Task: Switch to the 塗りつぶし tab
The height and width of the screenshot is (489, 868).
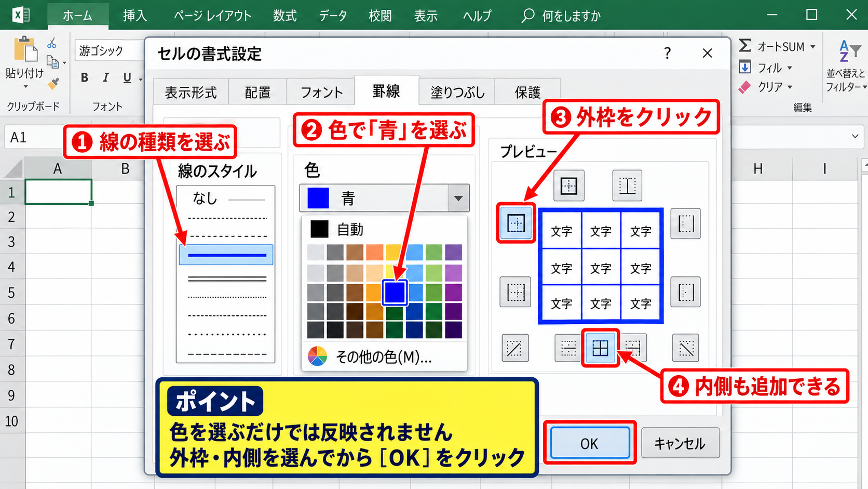Action: click(x=457, y=92)
